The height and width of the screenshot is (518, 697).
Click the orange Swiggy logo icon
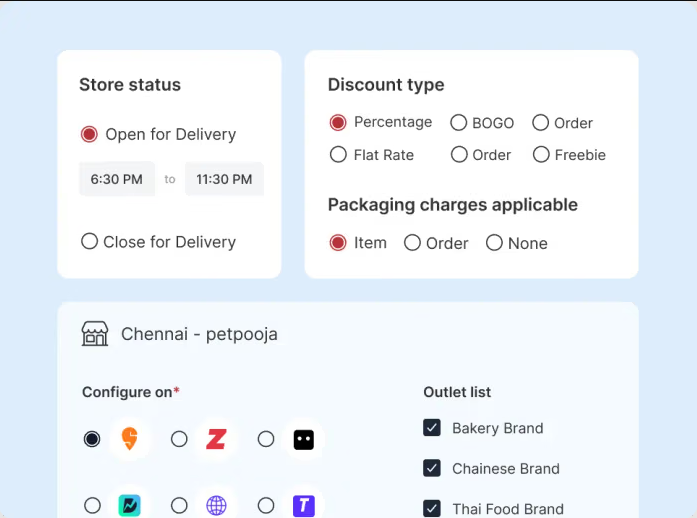129,439
